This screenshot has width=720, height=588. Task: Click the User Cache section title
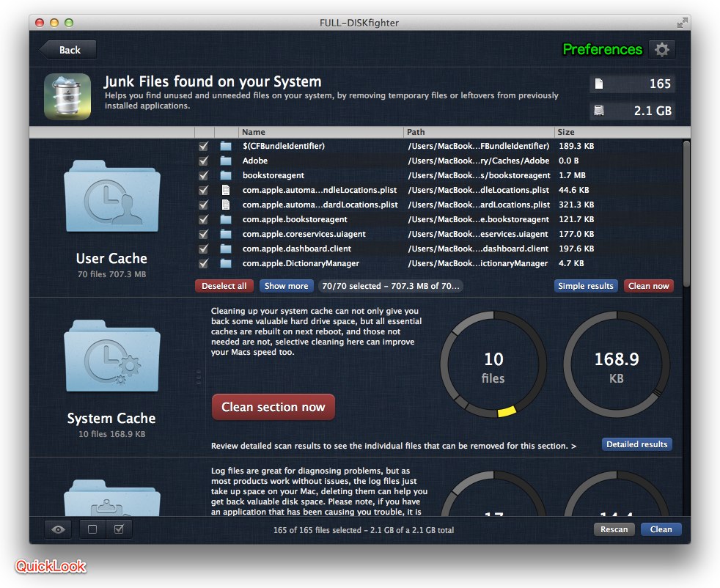[x=111, y=258]
